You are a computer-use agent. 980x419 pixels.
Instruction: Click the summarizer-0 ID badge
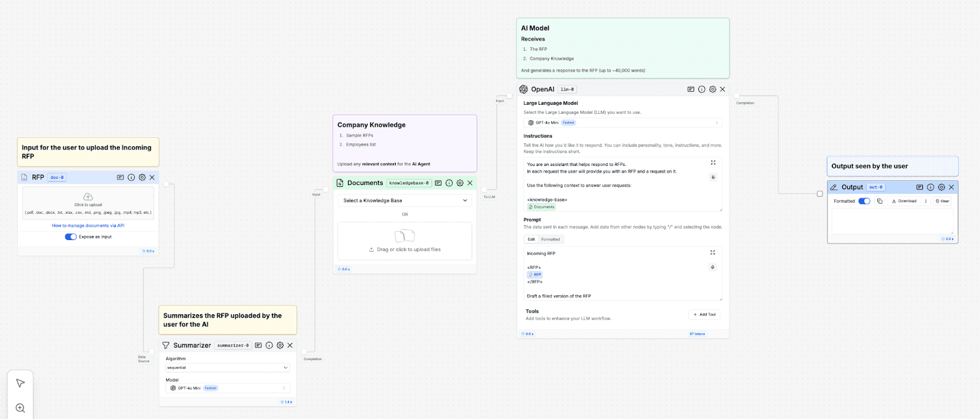tap(233, 345)
